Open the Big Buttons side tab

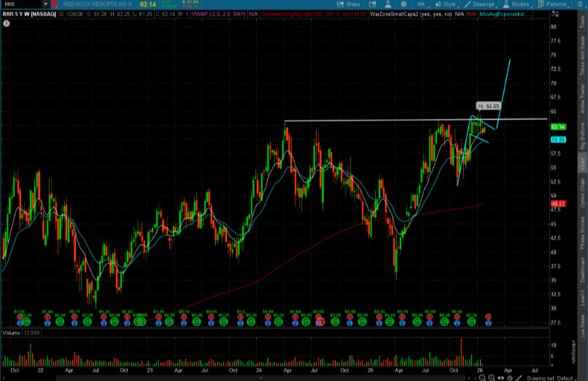[582, 136]
